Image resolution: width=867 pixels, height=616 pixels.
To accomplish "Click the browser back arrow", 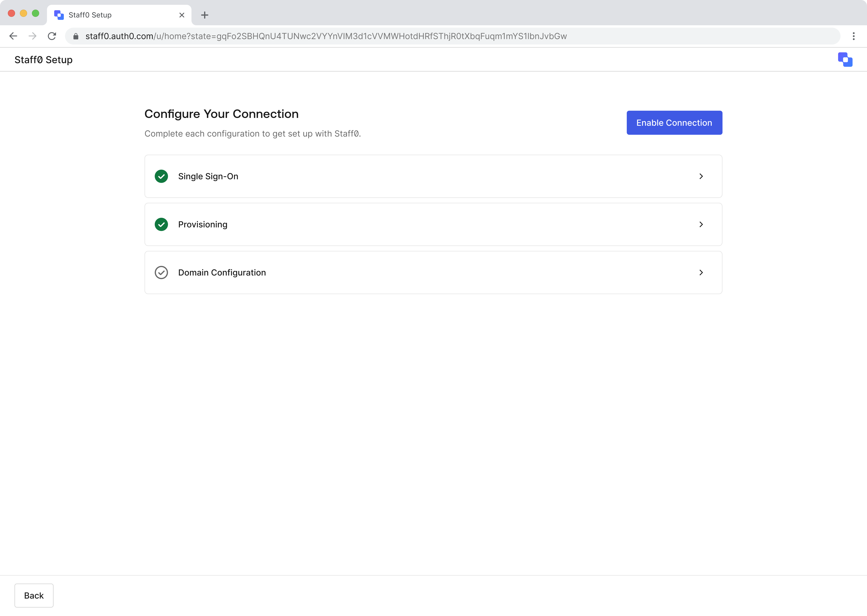I will [x=13, y=36].
